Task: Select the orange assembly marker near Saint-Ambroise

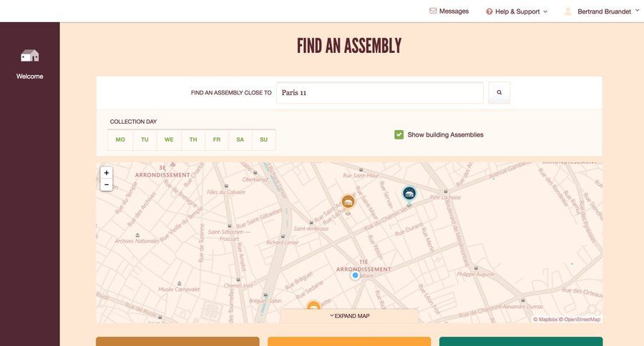Action: (x=348, y=202)
